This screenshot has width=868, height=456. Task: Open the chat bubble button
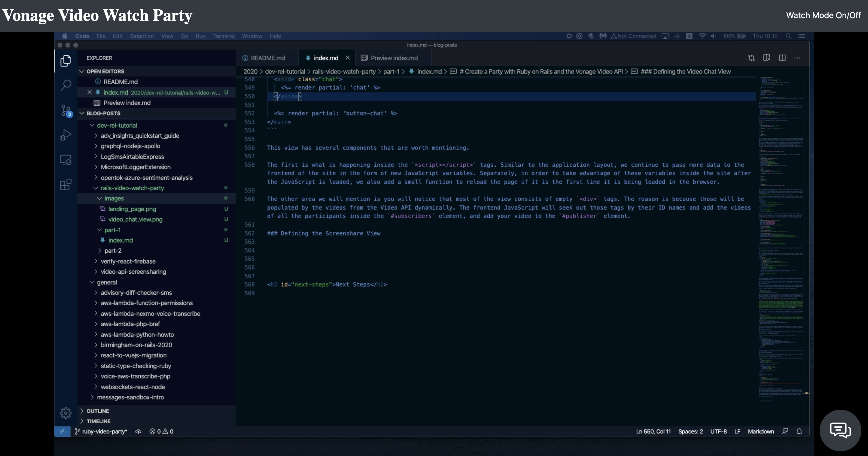point(840,430)
